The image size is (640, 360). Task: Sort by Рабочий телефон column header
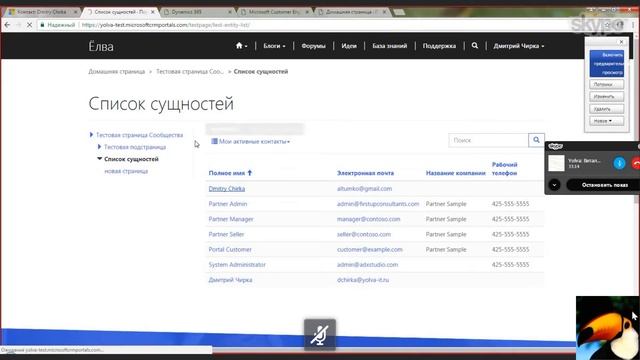point(504,169)
